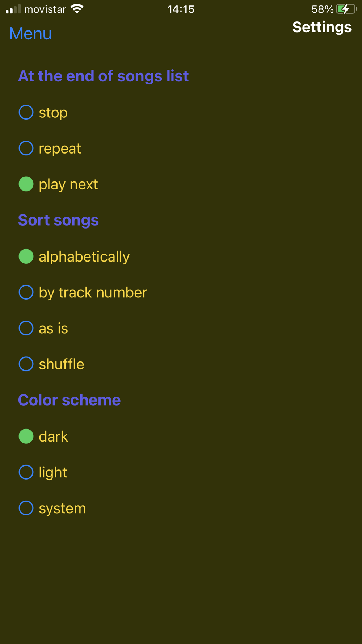This screenshot has height=644, width=362.
Task: Choose by track number radio circle
Action: tap(26, 292)
